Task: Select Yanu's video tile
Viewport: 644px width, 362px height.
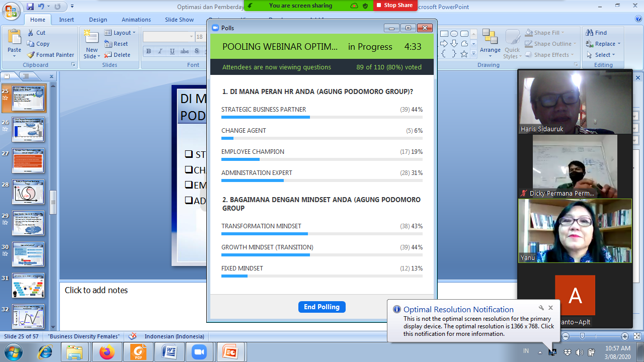Action: [x=575, y=231]
